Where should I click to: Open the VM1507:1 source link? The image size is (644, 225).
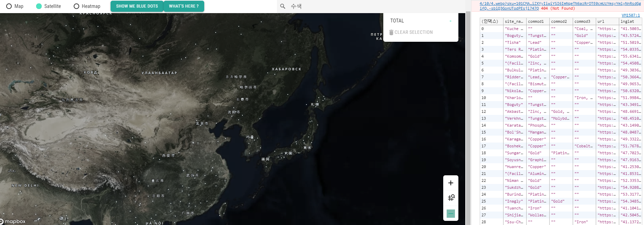631,15
